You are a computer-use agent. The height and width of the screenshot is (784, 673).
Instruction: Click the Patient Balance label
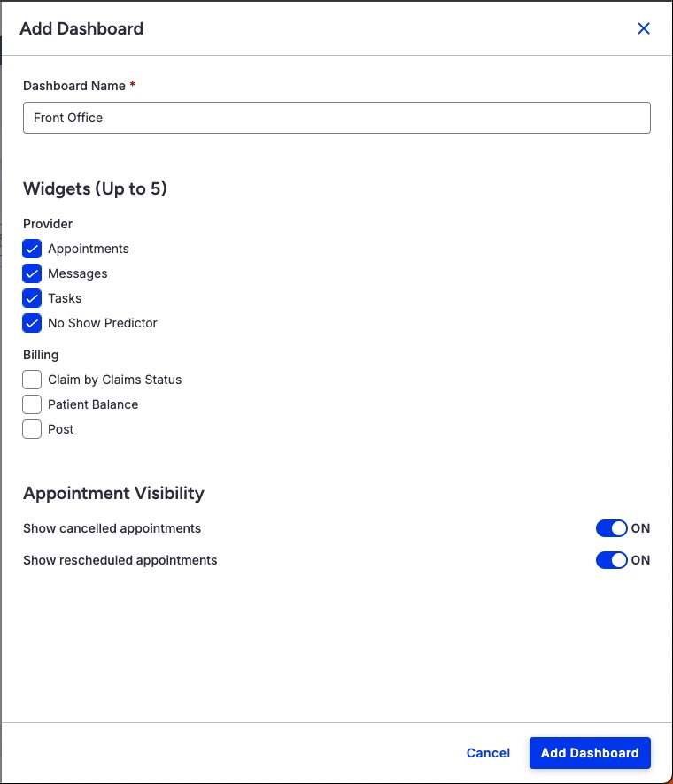point(93,404)
